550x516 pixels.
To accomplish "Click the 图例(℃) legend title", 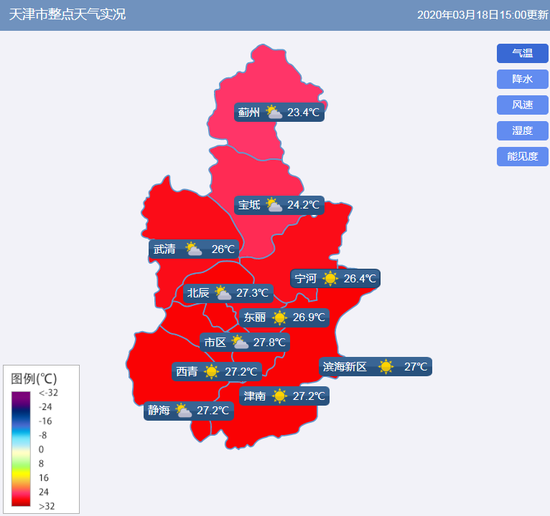I will pyautogui.click(x=34, y=379).
